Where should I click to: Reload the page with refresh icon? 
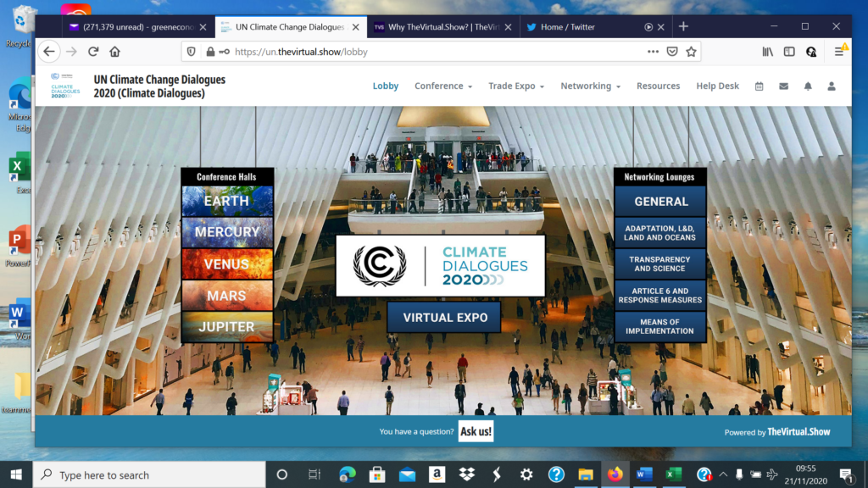pyautogui.click(x=93, y=52)
